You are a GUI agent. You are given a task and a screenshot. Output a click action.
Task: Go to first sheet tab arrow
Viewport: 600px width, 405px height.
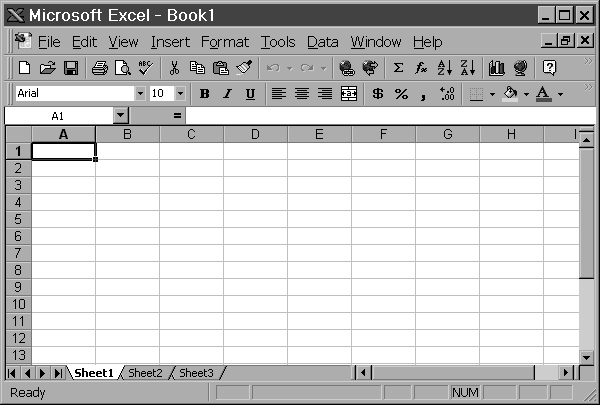click(x=11, y=373)
